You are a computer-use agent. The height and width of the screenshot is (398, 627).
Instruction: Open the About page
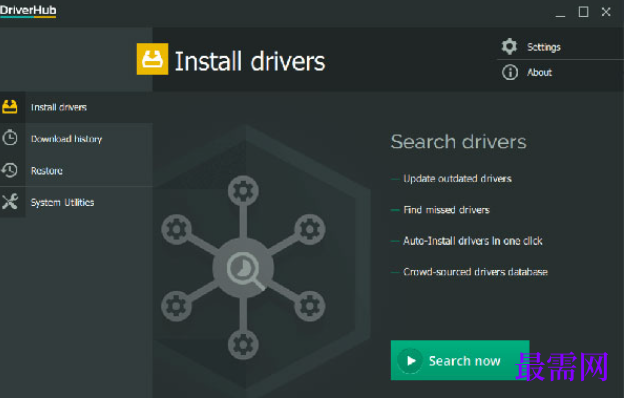tap(539, 72)
